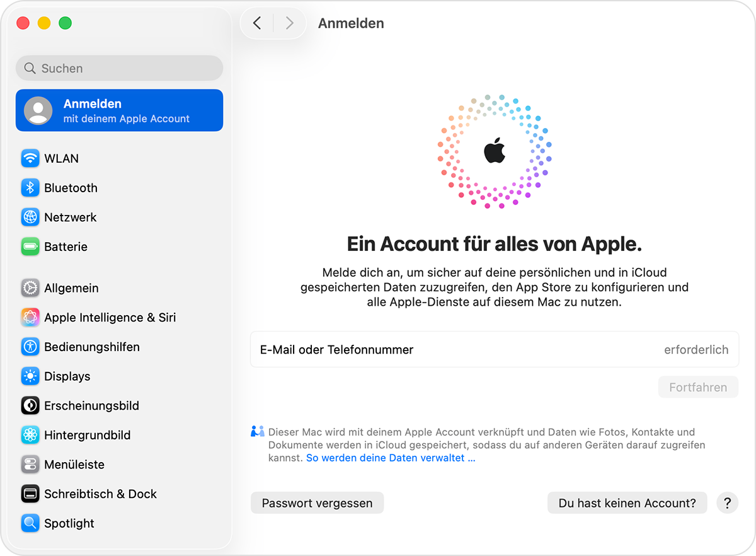Viewport: 756px width, 556px height.
Task: Open So werden deine Daten verwaltet link
Action: (x=391, y=458)
